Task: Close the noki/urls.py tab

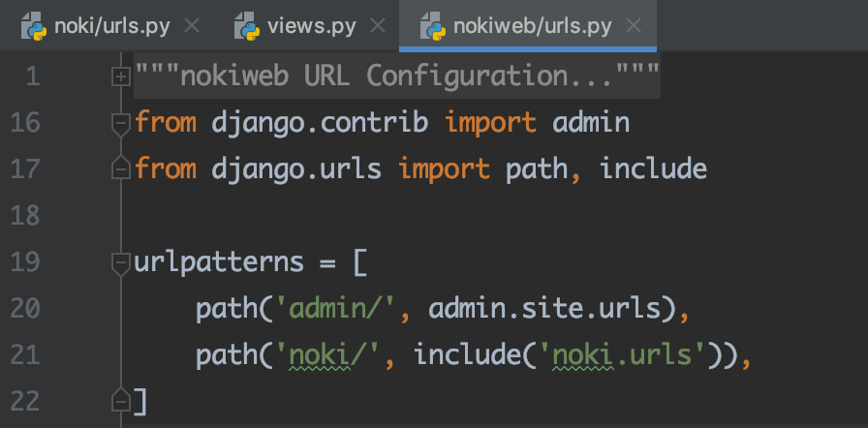Action: [x=192, y=26]
